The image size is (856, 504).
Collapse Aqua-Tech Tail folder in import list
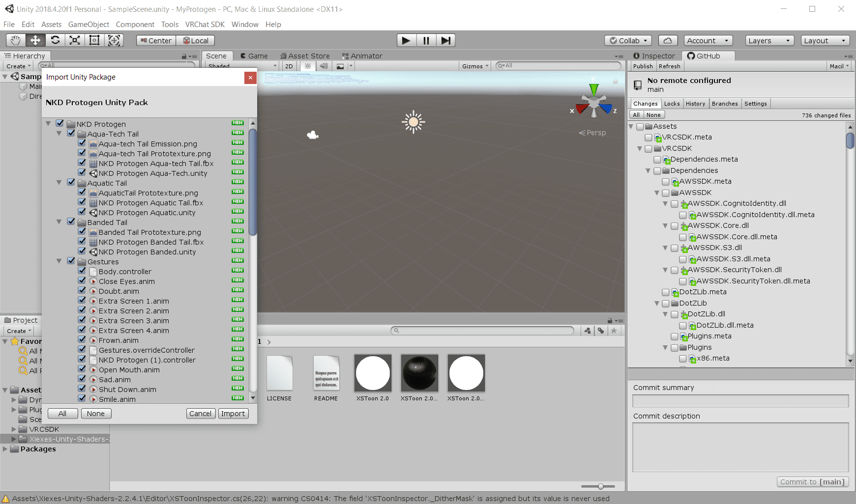coord(59,134)
